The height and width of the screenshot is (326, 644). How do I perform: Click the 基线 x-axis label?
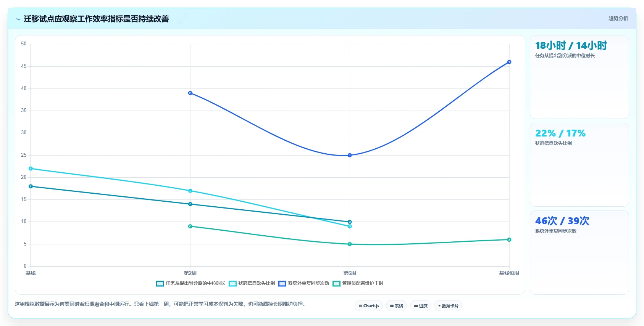31,273
